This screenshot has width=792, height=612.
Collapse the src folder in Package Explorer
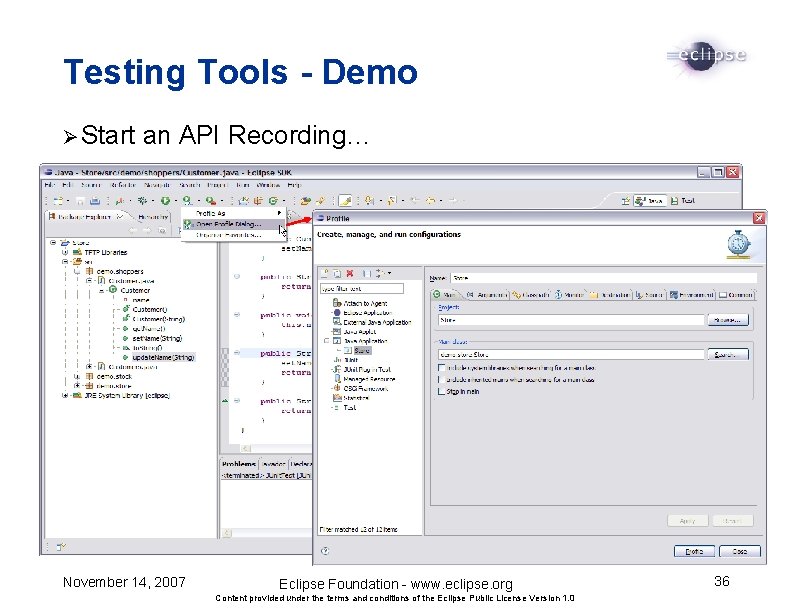pyautogui.click(x=65, y=262)
